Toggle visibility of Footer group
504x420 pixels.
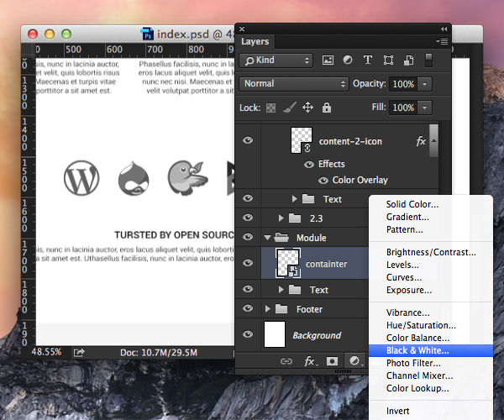[x=248, y=308]
